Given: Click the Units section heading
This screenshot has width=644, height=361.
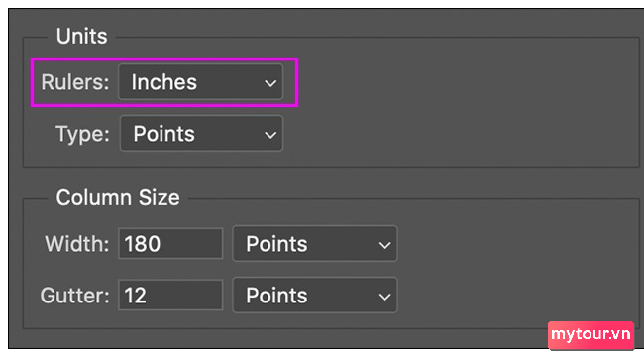Looking at the screenshot, I should click(x=81, y=36).
